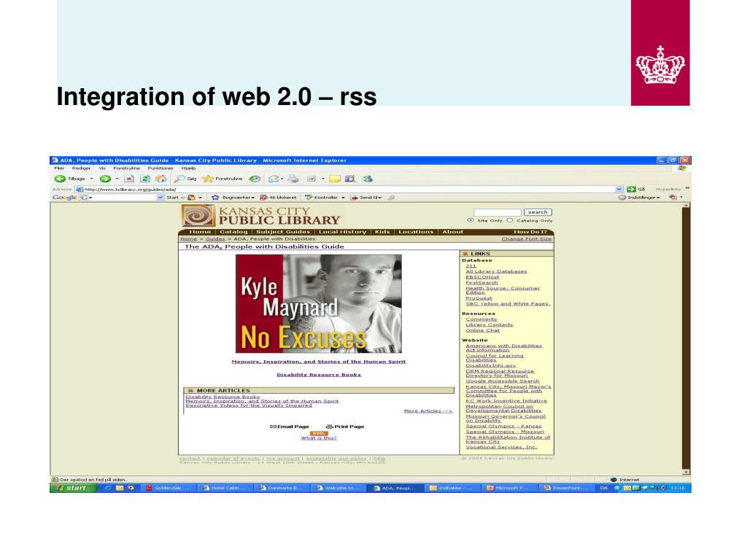Switch to Indbakke taskbar window
Image resolution: width=747 pixels, height=560 pixels.
[451, 488]
